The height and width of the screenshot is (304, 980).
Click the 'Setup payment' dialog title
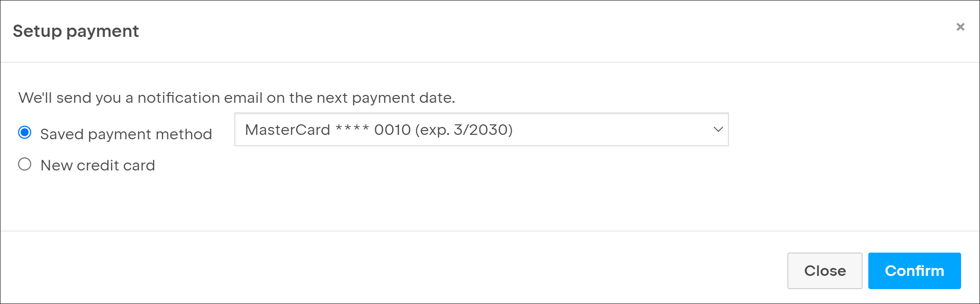(76, 31)
